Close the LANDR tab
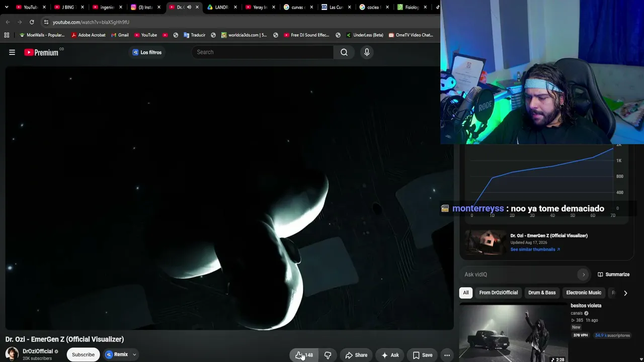Image resolution: width=644 pixels, height=362 pixels. tap(235, 7)
